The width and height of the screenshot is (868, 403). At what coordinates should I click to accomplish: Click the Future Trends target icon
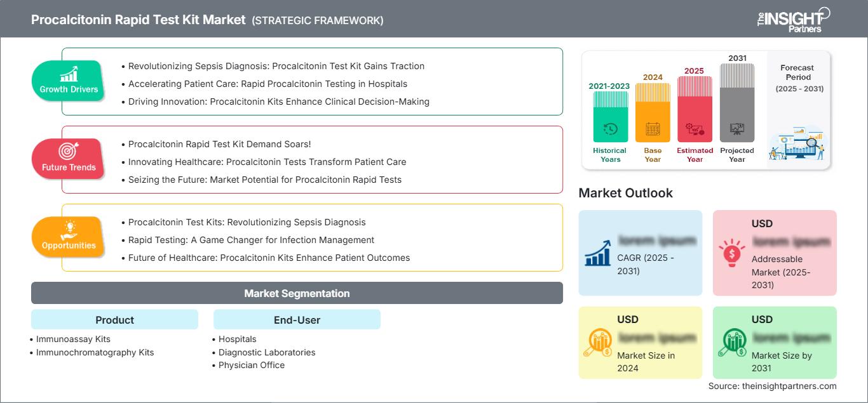click(x=69, y=152)
